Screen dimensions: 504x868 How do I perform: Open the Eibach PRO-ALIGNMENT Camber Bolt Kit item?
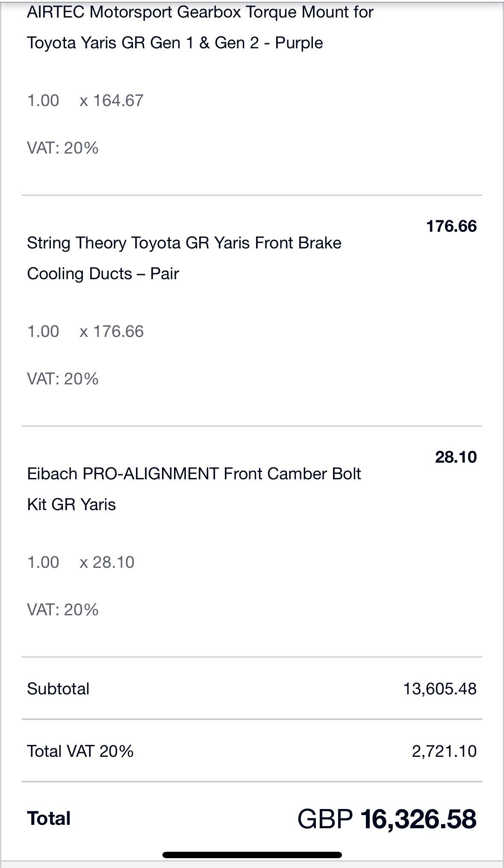pos(194,489)
